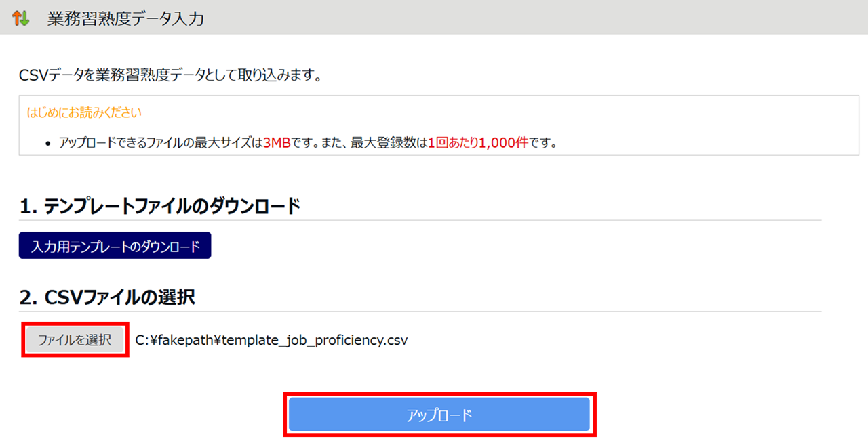The width and height of the screenshot is (868, 443).
Task: Click the divider line under section 2 heading
Action: [x=420, y=312]
